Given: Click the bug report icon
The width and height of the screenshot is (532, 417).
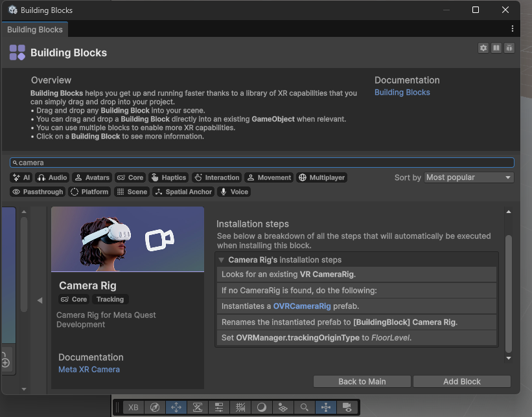Looking at the screenshot, I should (x=509, y=48).
